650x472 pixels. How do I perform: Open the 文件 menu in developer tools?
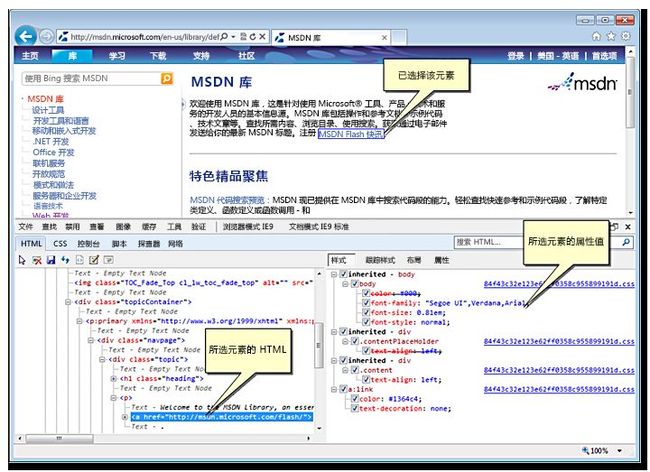click(26, 227)
